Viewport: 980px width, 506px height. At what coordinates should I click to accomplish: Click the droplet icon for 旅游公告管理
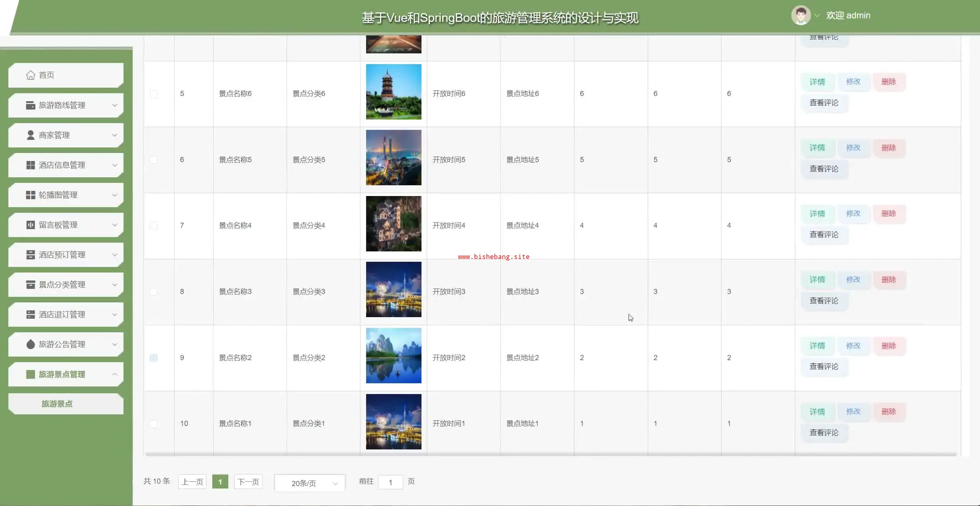pyautogui.click(x=30, y=345)
